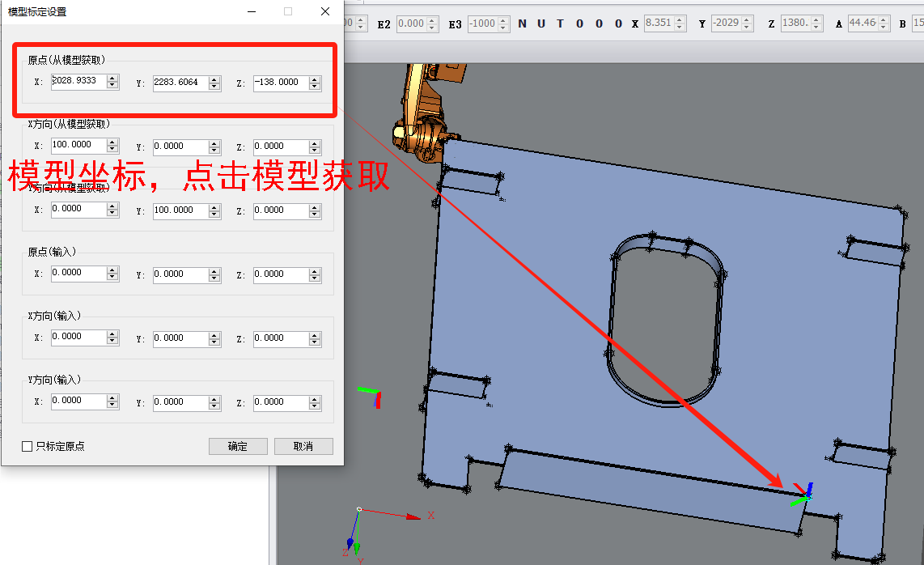The image size is (924, 565).
Task: Increase the X方向(输入) Y value with the up arrow
Action: pyautogui.click(x=214, y=333)
